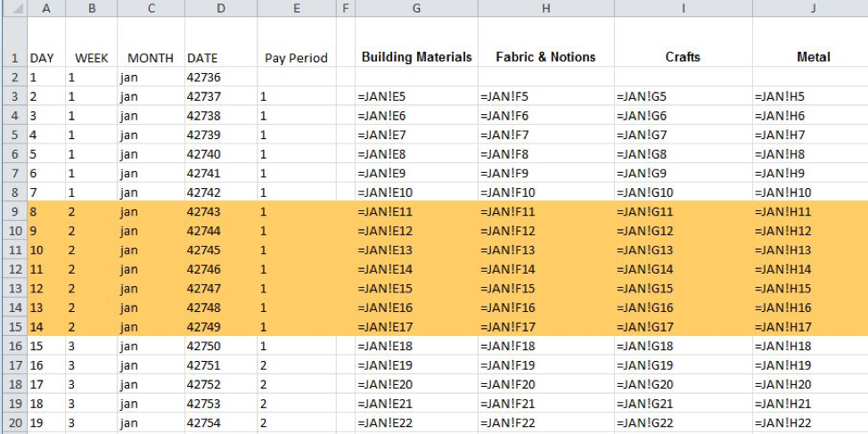Select row 1 header
868x434 pixels.
15,42
